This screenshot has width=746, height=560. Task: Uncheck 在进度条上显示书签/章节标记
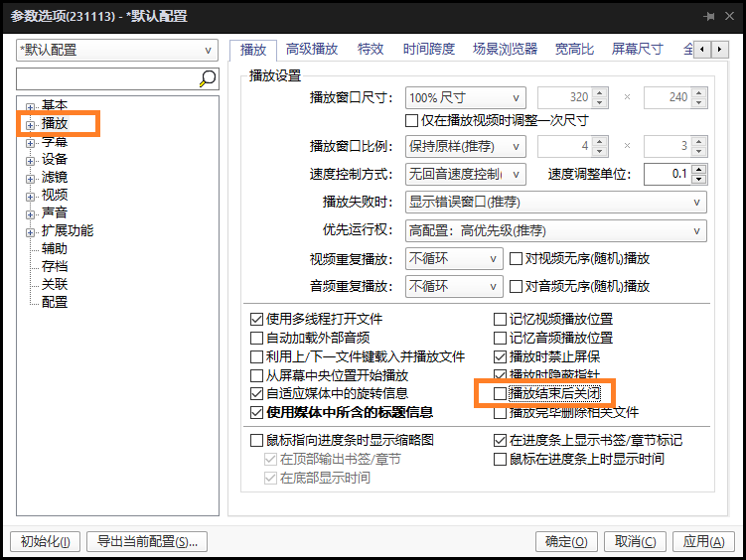point(500,441)
